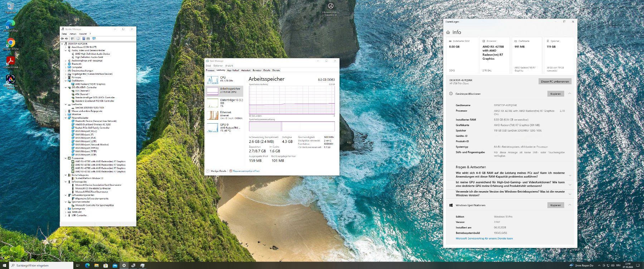
Task: Click the Diesen PC umbenennen button
Action: point(555,81)
